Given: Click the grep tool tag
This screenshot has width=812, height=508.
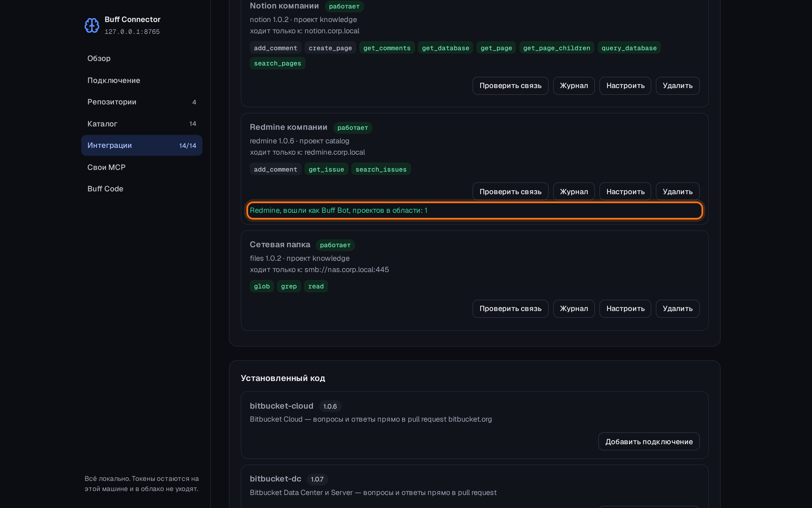Looking at the screenshot, I should coord(288,286).
